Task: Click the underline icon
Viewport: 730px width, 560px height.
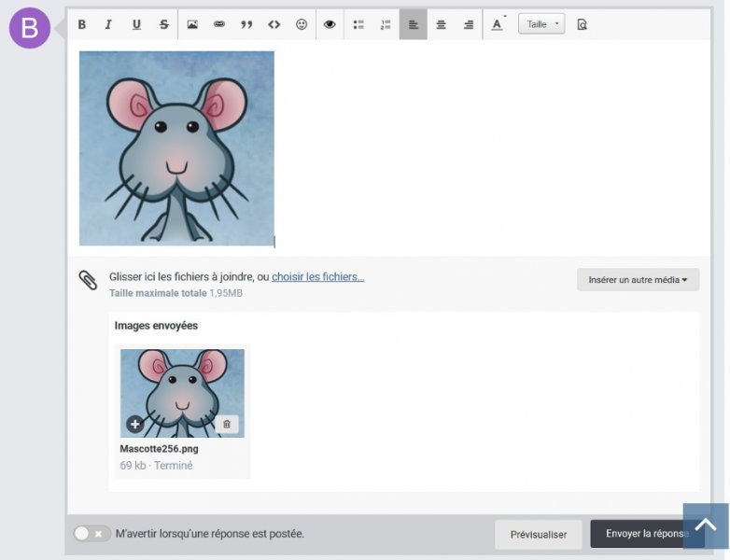Action: point(136,24)
